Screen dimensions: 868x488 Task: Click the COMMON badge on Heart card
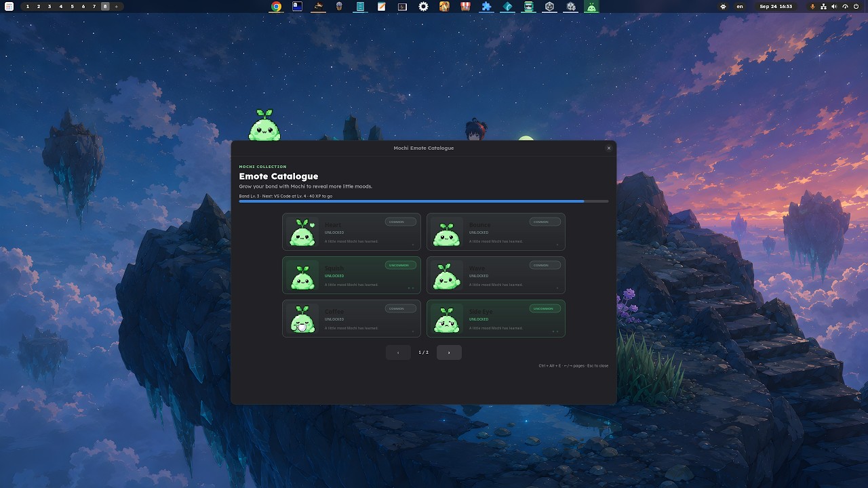[400, 222]
